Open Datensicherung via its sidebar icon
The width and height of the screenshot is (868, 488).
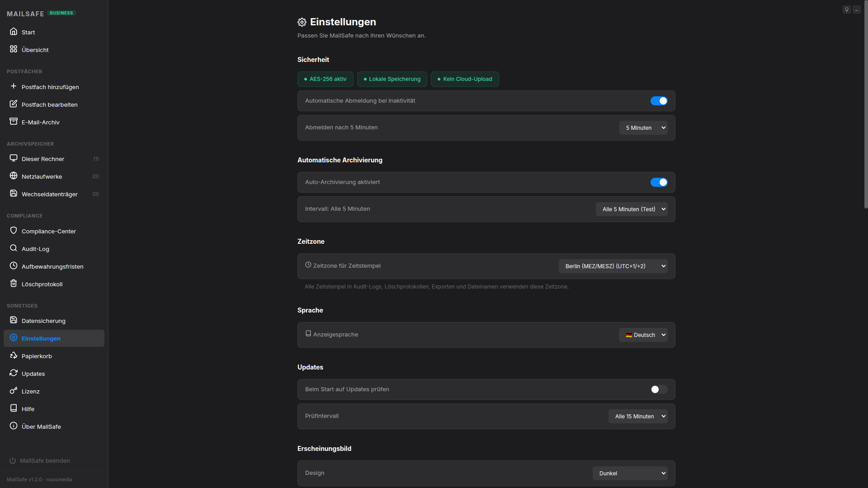(14, 320)
